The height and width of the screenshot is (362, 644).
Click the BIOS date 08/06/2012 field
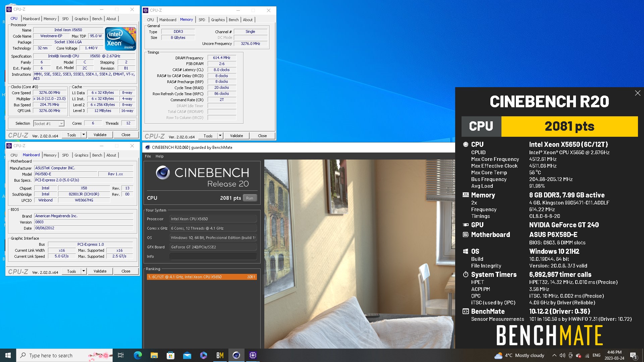(84, 228)
